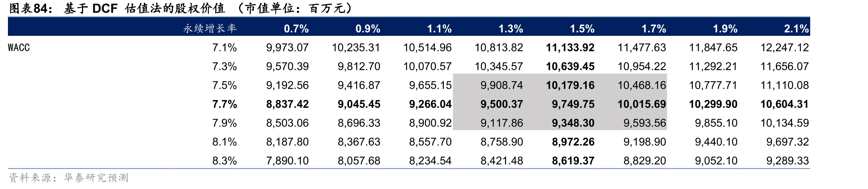The image size is (868, 189).
Task: Click the cell showing 7,890.10
Action: [x=287, y=161]
